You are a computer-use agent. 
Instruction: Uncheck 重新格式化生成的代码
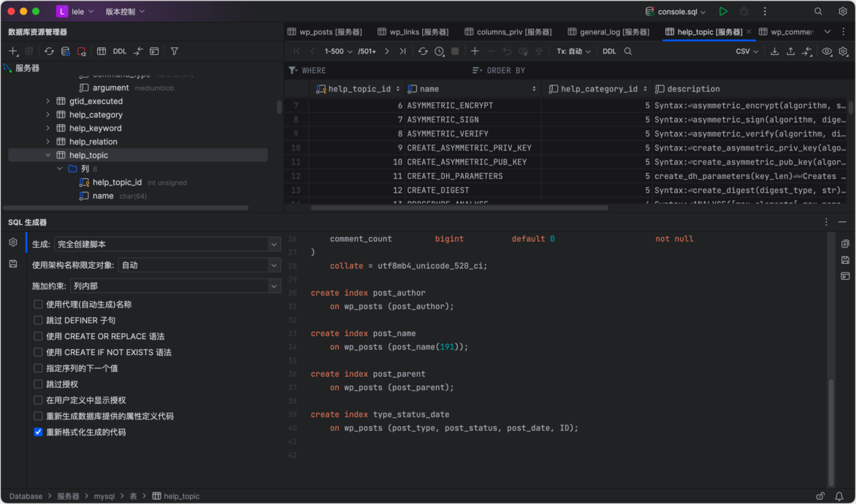[x=38, y=432]
